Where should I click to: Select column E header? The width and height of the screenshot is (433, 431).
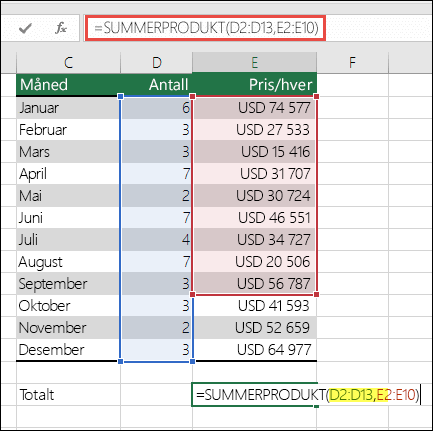pyautogui.click(x=255, y=62)
